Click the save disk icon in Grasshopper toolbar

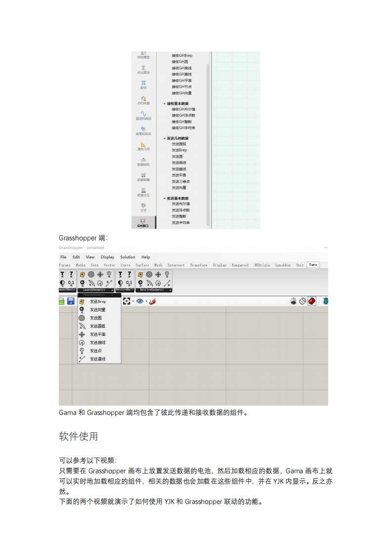[x=71, y=301]
